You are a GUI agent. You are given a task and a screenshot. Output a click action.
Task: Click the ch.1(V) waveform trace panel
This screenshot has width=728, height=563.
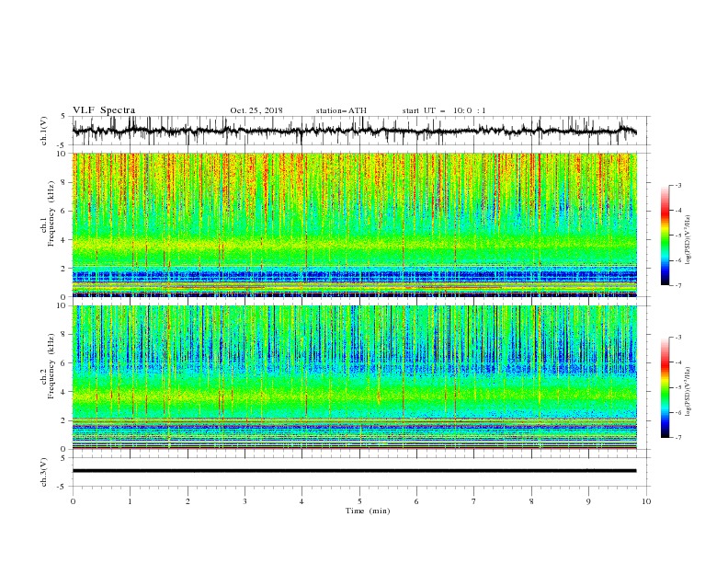pos(361,131)
